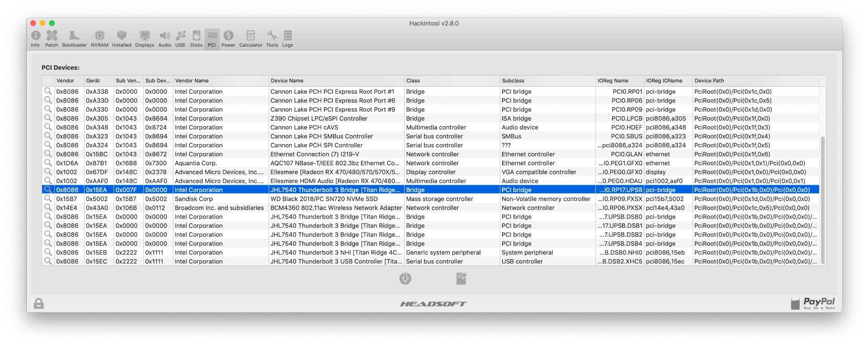This screenshot has height=347, width=868.
Task: Click the lock icon at bottom left
Action: (x=39, y=304)
